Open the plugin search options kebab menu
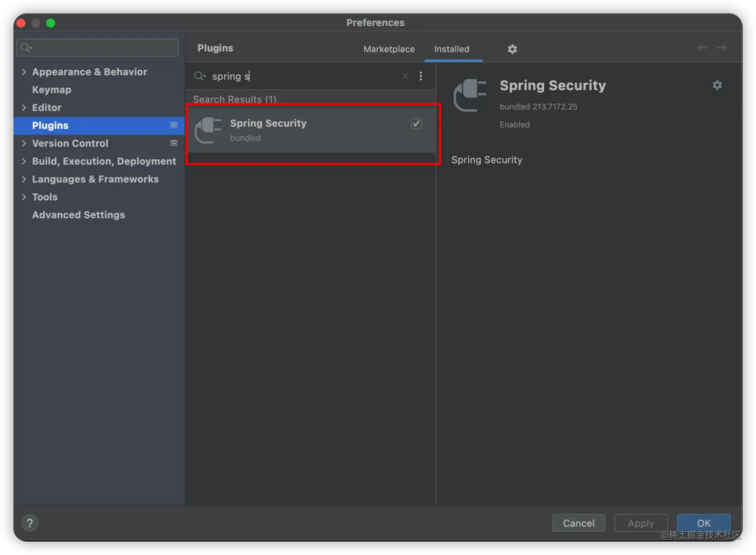Viewport: 756px width, 555px height. pyautogui.click(x=420, y=76)
